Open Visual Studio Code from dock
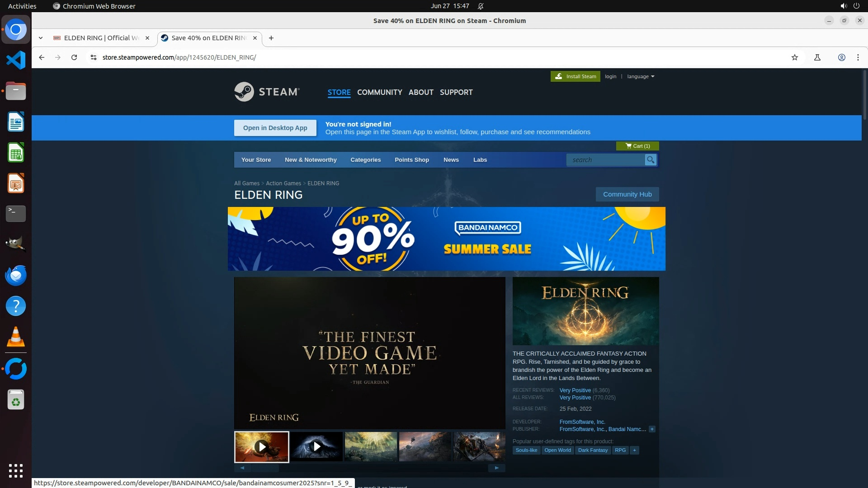Viewport: 868px width, 488px height. point(16,60)
